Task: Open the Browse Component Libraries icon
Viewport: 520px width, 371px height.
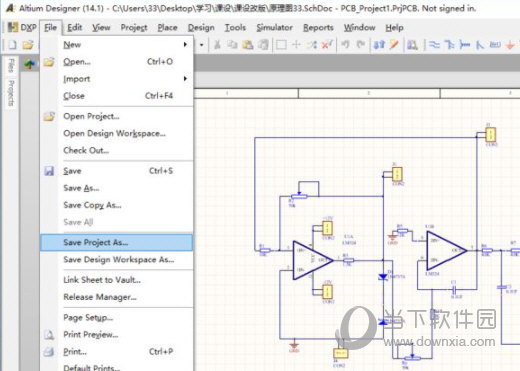Action: click(x=412, y=45)
